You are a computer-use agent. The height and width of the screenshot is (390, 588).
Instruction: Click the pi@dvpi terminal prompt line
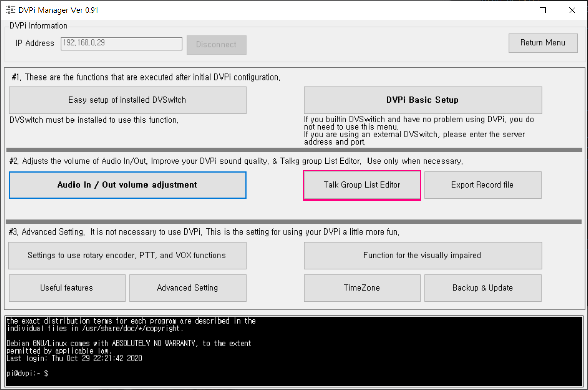click(27, 373)
